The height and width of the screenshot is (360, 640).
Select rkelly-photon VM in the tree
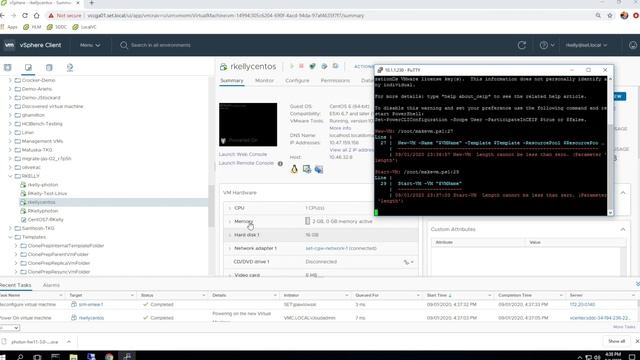pyautogui.click(x=43, y=185)
